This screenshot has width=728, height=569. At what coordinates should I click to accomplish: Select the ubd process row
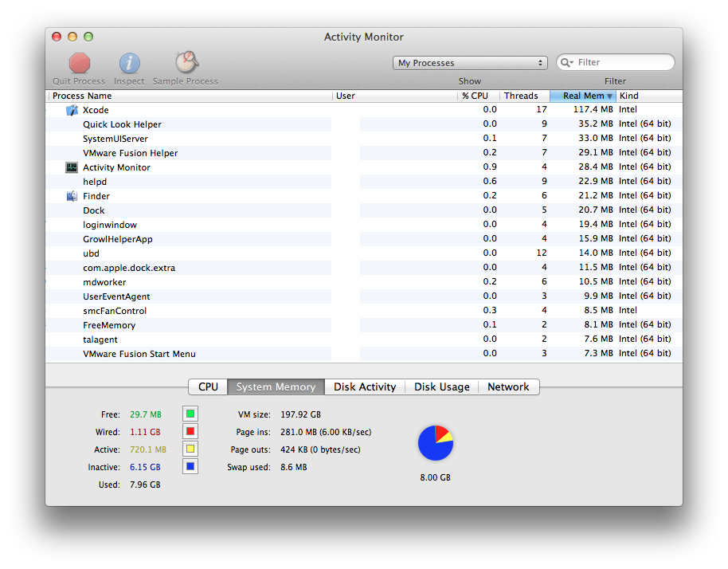click(364, 253)
